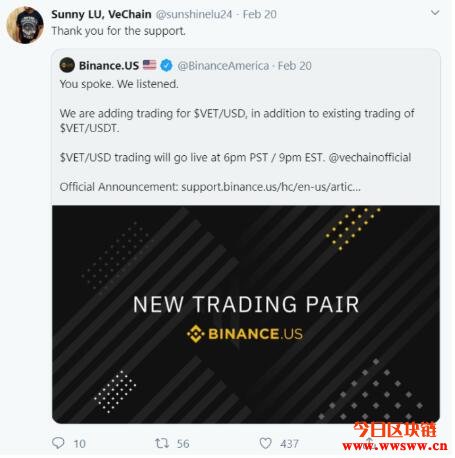The image size is (455, 458).
Task: Open the Binance.US account name
Action: pyautogui.click(x=109, y=65)
